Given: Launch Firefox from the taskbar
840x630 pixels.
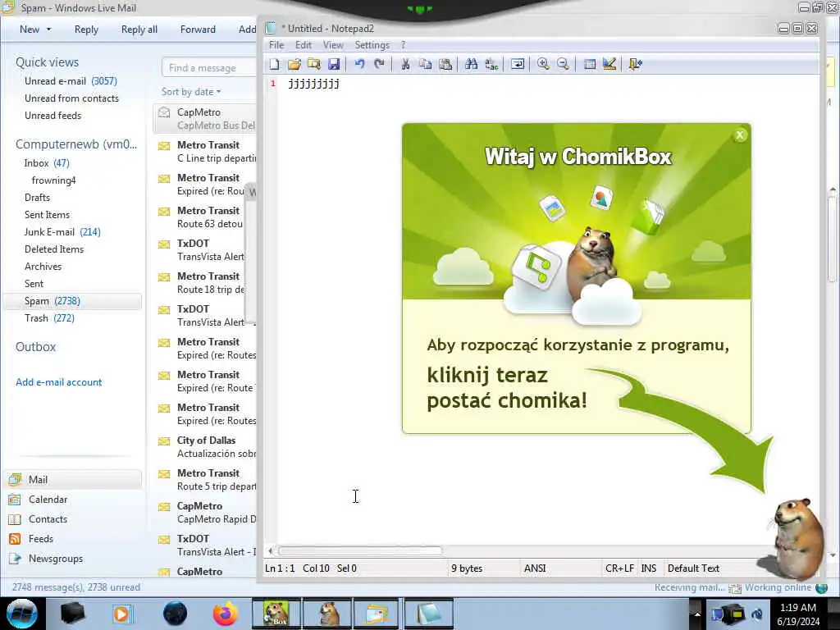Looking at the screenshot, I should [x=226, y=614].
